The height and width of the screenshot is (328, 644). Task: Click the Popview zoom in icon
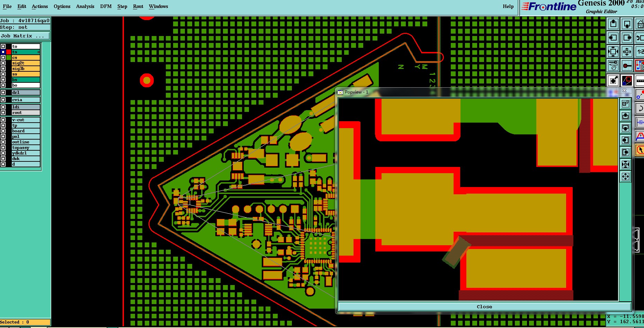pos(625,164)
